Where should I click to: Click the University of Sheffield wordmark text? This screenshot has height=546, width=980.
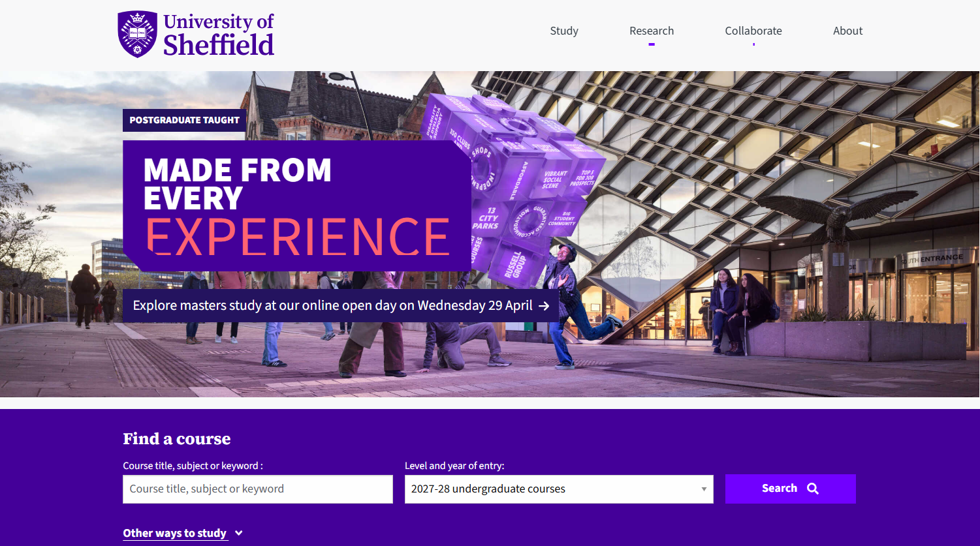coord(219,35)
